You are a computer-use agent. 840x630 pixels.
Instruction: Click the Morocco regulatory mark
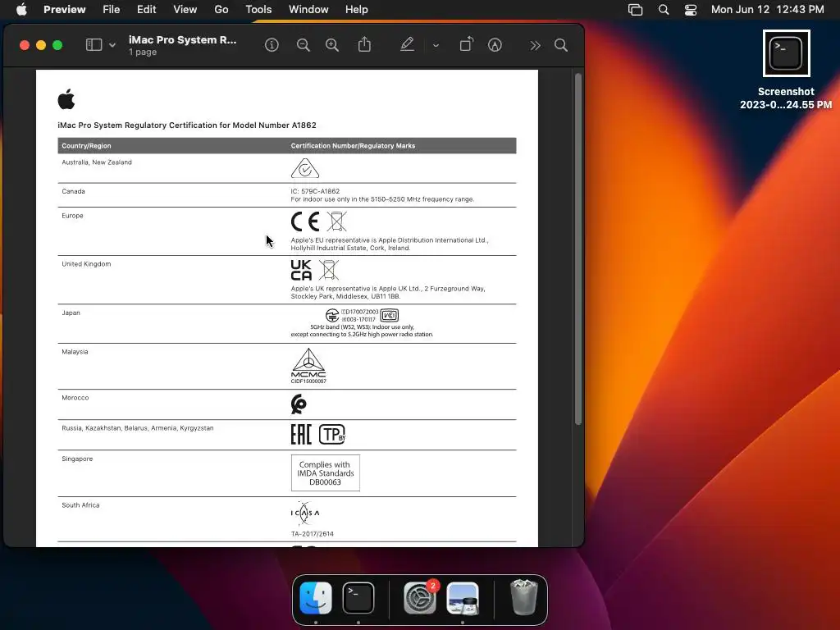click(x=299, y=404)
